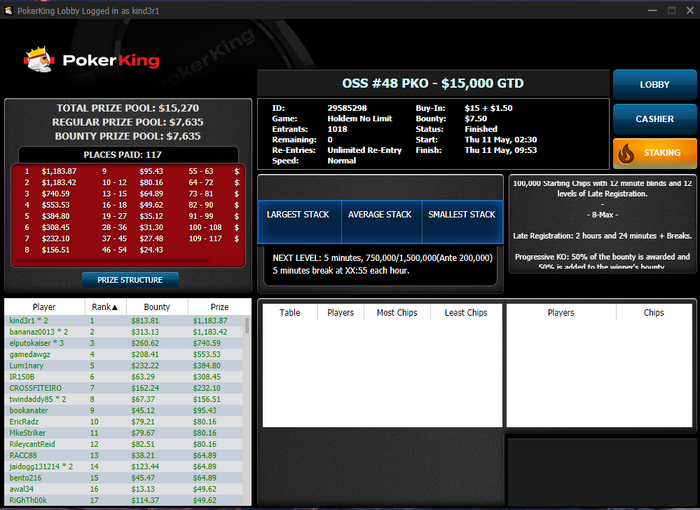Click the Least Chips column header
The height and width of the screenshot is (510, 700).
click(x=466, y=313)
